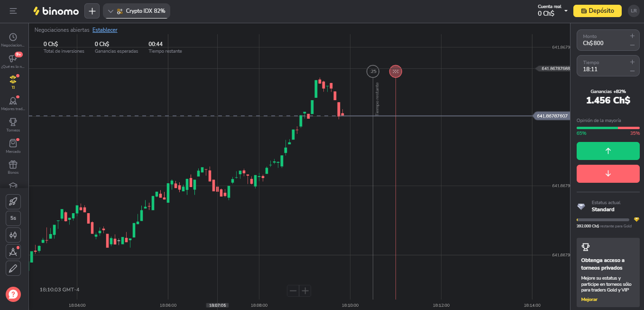Add a new chart tab with plus
Image resolution: width=644 pixels, height=310 pixels.
pos(92,11)
